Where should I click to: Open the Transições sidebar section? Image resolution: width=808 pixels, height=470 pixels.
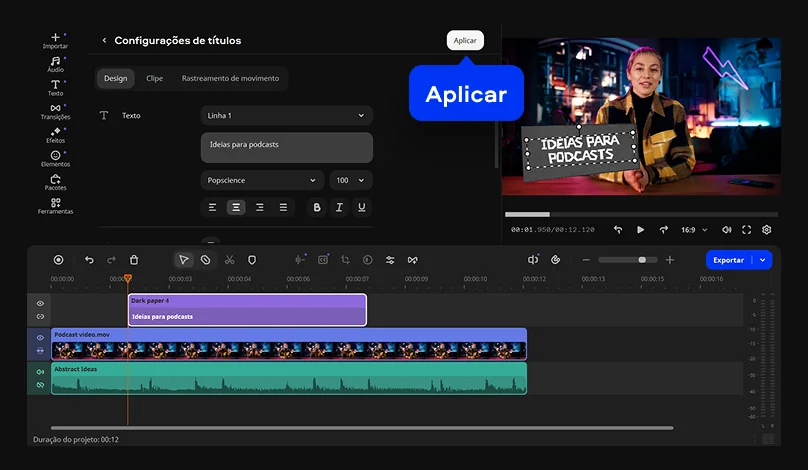[55, 111]
